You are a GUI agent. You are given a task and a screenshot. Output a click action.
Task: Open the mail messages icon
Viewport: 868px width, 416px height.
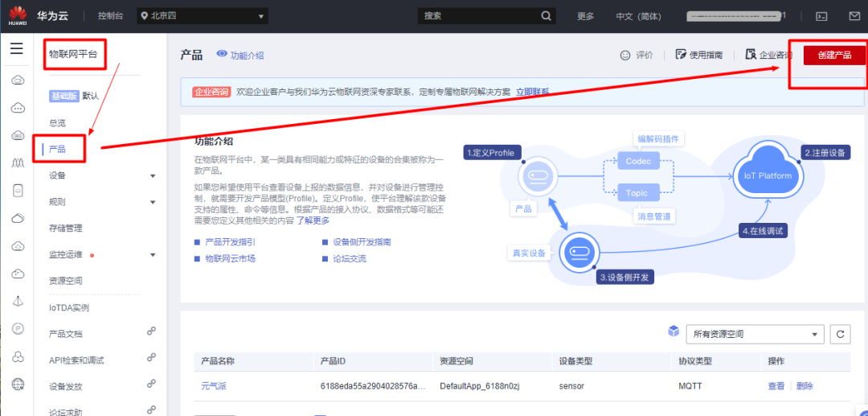(854, 16)
